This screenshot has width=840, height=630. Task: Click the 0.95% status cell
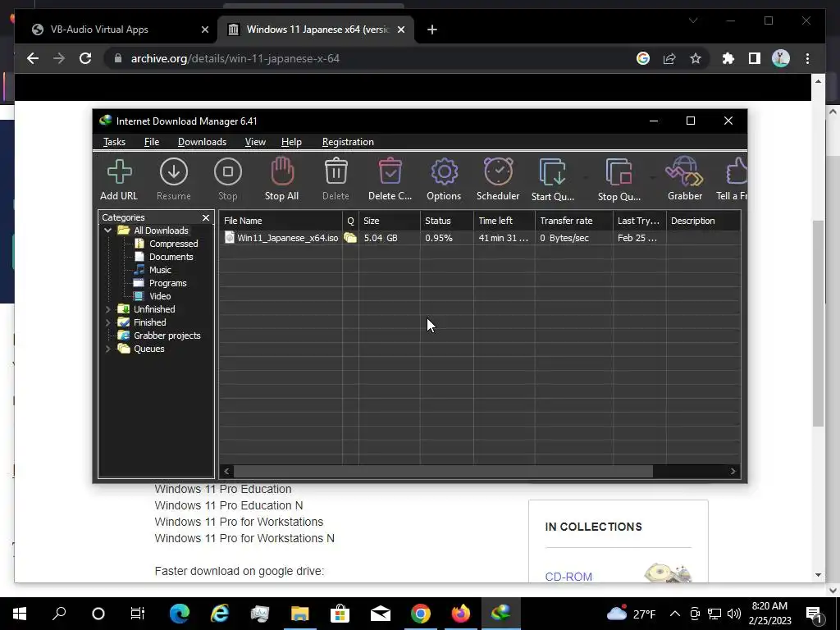tap(447, 238)
